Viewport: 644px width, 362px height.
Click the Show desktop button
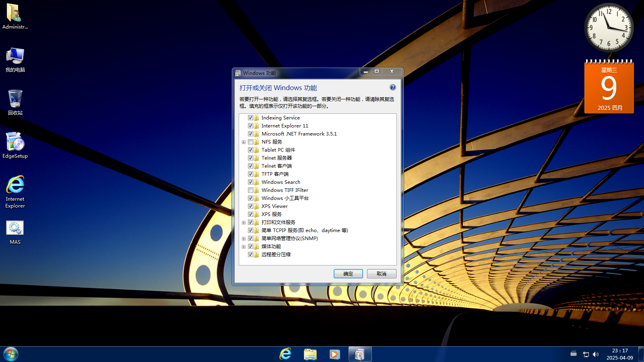(641, 354)
